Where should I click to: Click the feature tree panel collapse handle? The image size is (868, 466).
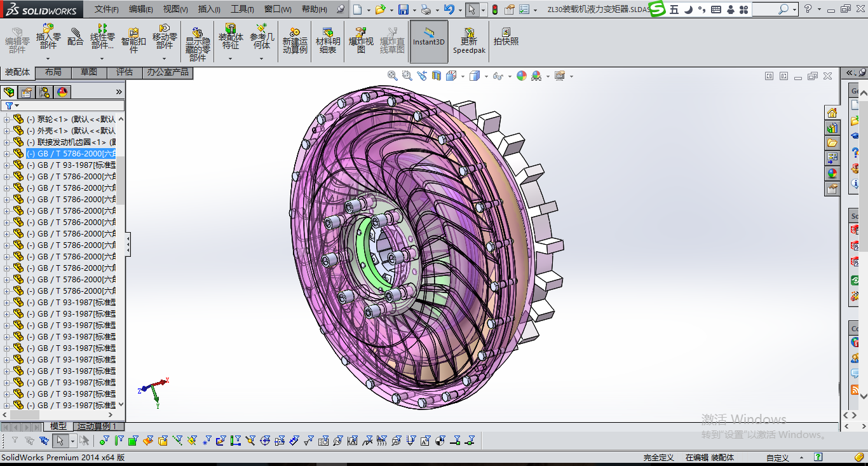(x=128, y=244)
